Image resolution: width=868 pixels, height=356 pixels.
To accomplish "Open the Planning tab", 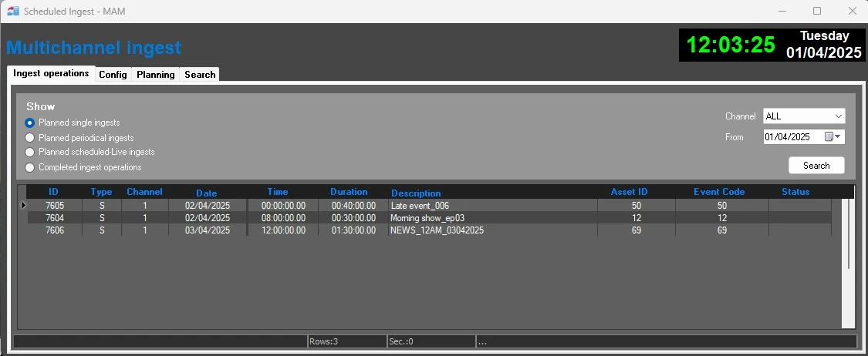I will pos(155,75).
